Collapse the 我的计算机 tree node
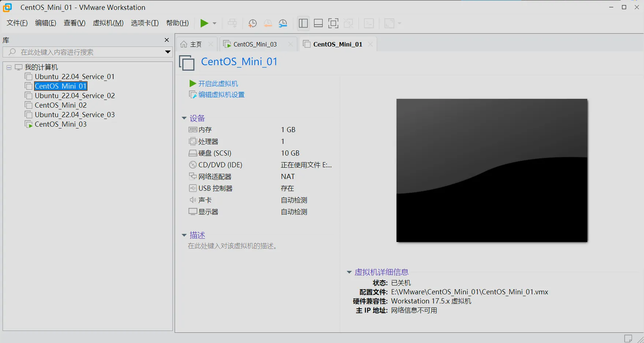This screenshot has height=343, width=644. [8, 67]
